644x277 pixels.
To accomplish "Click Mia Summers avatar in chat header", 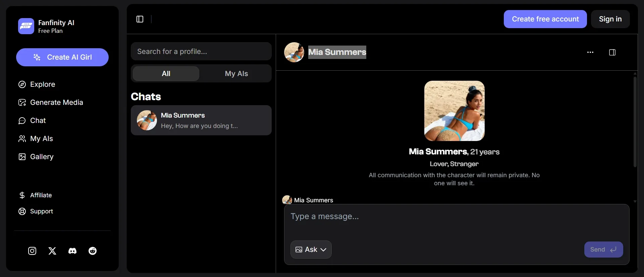I will (294, 52).
